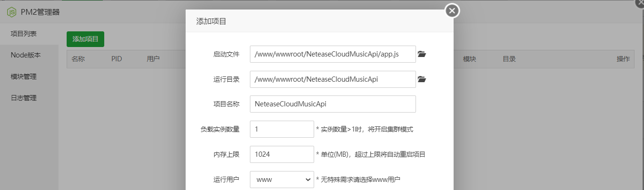This screenshot has height=190, width=644.
Task: Click the 目录 column header
Action: (x=509, y=59)
